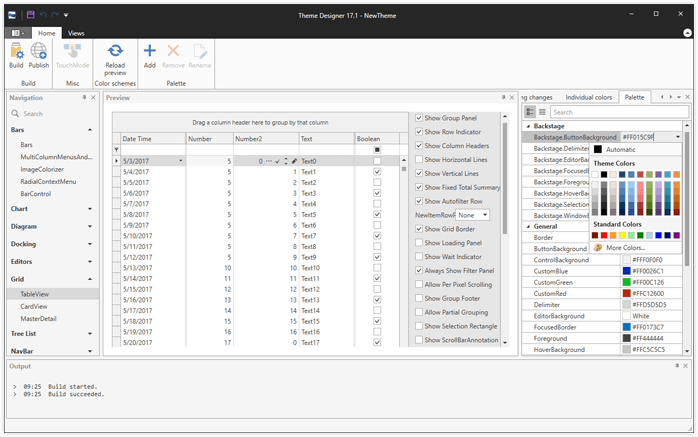The image size is (698, 437).
Task: Enable Show Horizontal Lines option
Action: pos(419,159)
